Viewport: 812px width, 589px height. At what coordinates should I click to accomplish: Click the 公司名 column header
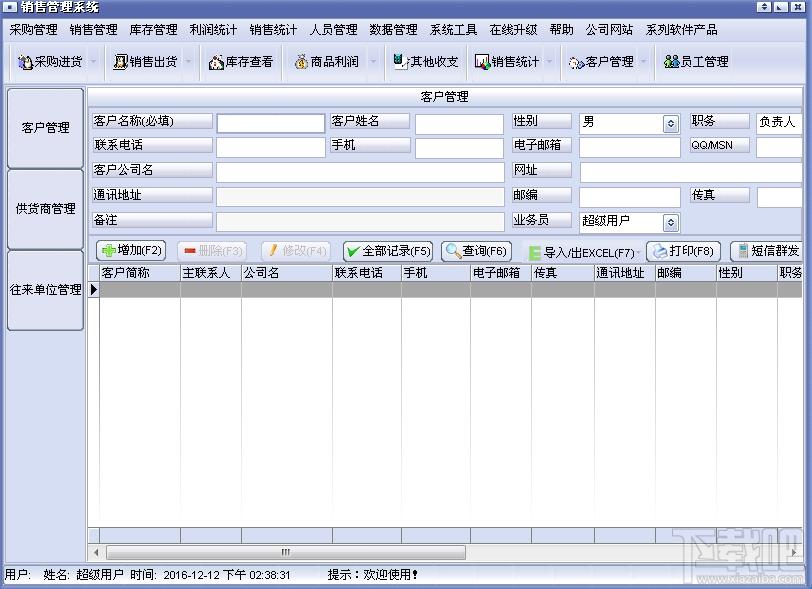click(287, 272)
